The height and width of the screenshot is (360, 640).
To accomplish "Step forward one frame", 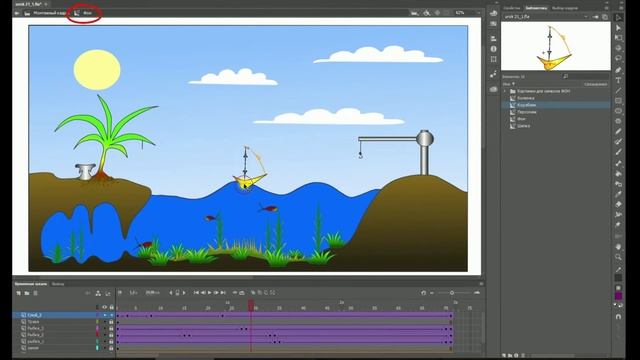I will 216,293.
